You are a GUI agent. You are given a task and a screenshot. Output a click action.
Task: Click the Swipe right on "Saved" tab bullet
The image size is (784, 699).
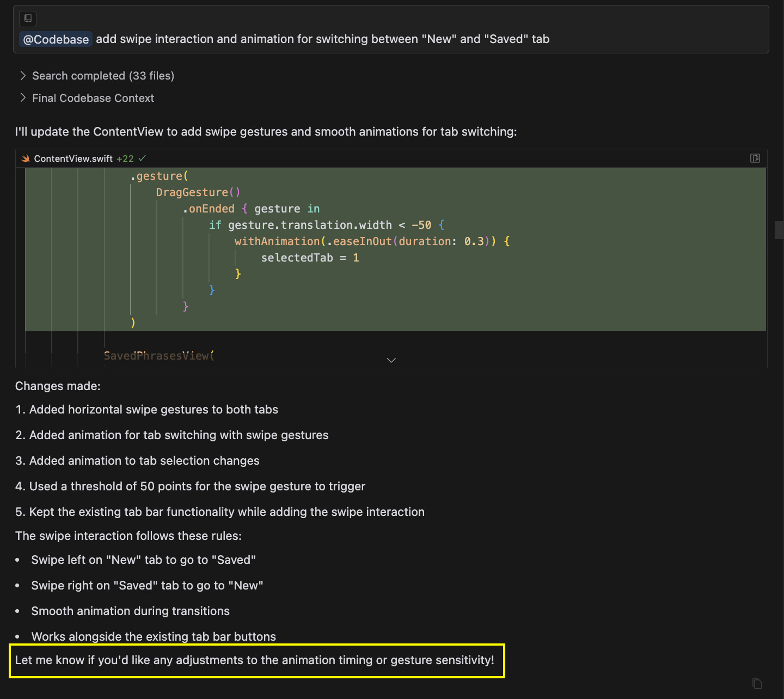coord(147,586)
